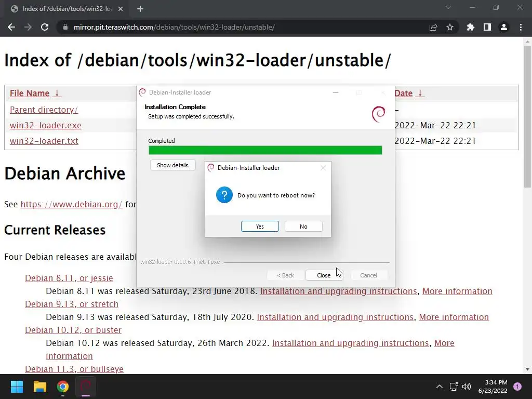The height and width of the screenshot is (399, 532).
Task: Open the tab search chevron
Action: [x=448, y=7]
